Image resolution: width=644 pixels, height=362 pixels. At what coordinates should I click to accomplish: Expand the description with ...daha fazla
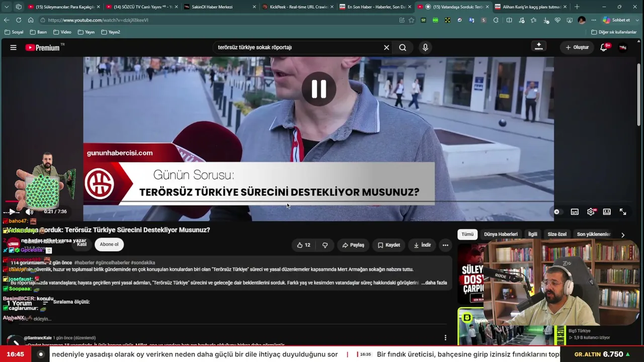click(x=434, y=283)
